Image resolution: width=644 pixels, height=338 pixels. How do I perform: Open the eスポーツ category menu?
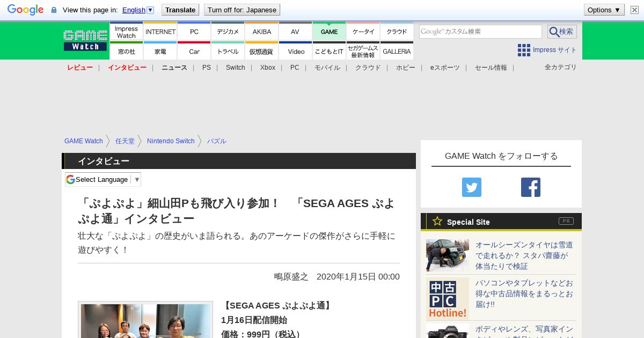[x=445, y=68]
